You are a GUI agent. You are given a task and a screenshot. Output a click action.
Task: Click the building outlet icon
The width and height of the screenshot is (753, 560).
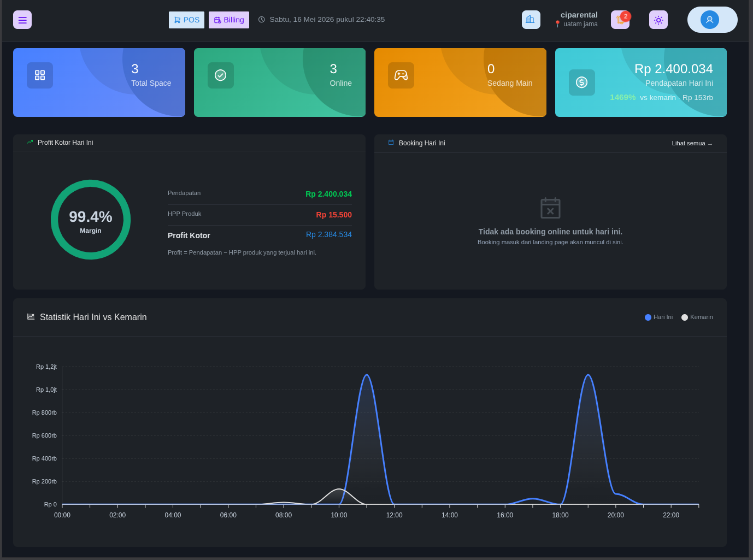coord(531,20)
